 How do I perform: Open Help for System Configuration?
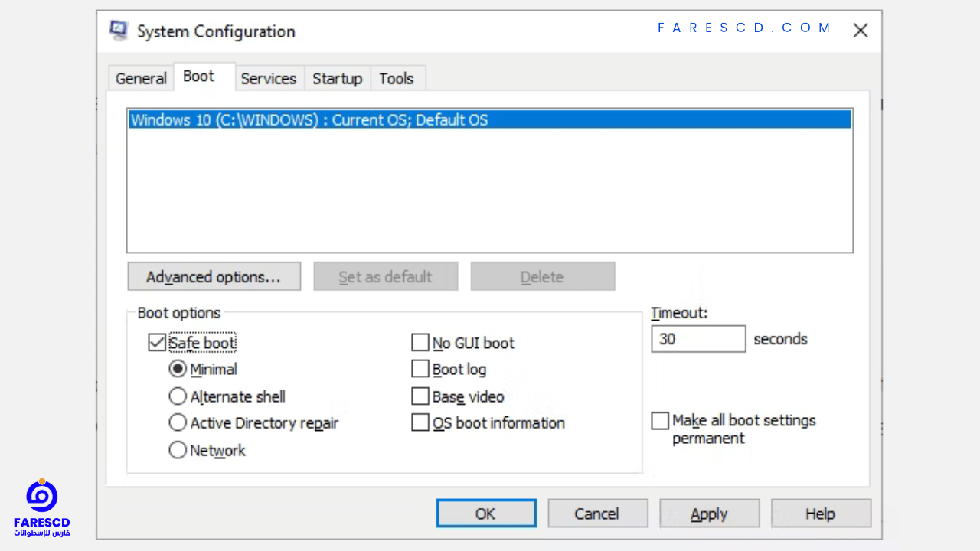(x=821, y=514)
